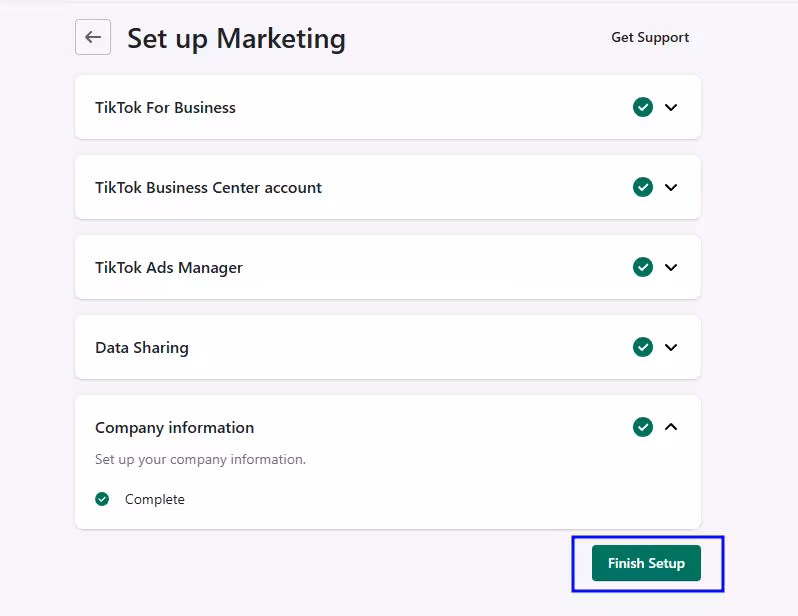Viewport: 798px width, 616px height.
Task: Click the back arrow button
Action: click(93, 37)
